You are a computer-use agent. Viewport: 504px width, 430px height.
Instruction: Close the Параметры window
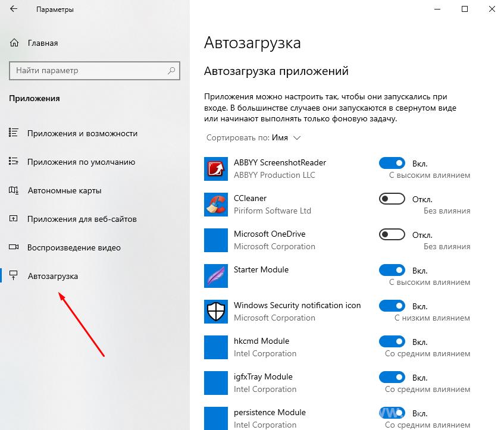click(x=492, y=9)
